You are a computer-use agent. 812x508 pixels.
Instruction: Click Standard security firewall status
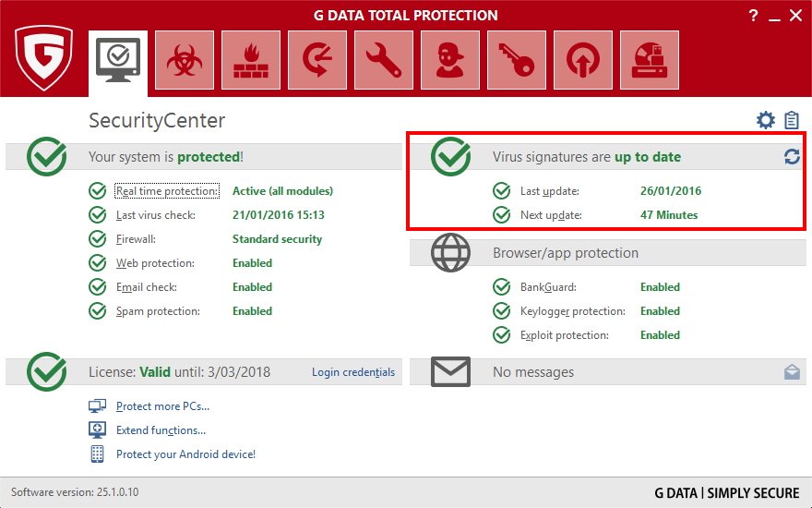(x=277, y=239)
